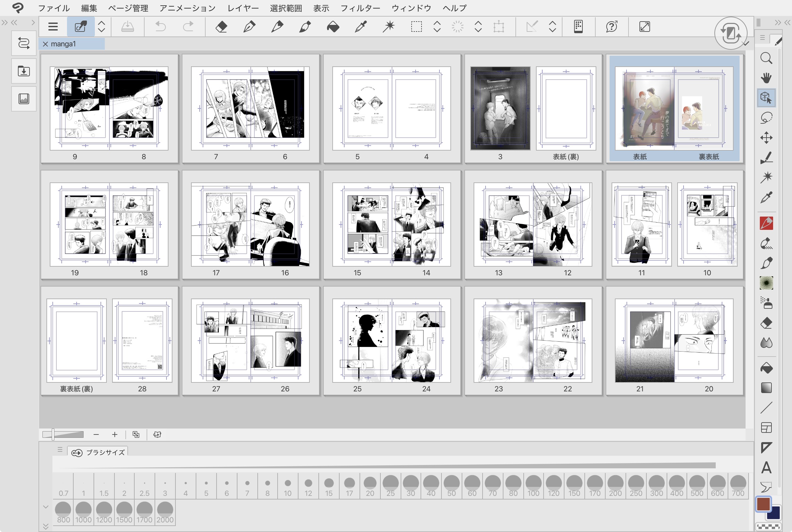Toggle the Operation Object tool
The image size is (792, 532).
click(766, 98)
